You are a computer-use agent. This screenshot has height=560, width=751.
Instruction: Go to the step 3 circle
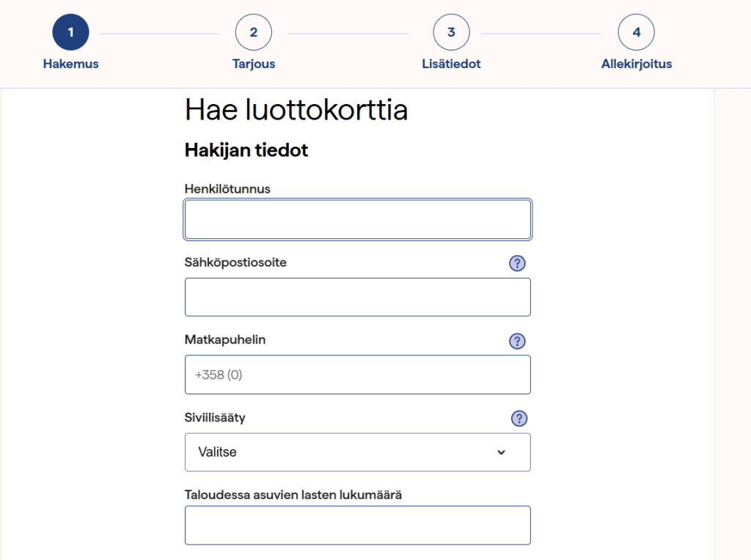pyautogui.click(x=451, y=32)
